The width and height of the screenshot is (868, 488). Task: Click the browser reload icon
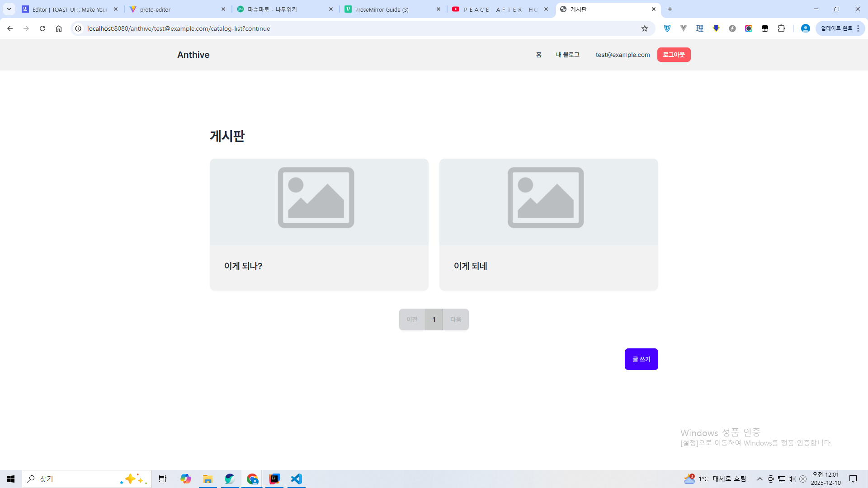[x=42, y=28]
